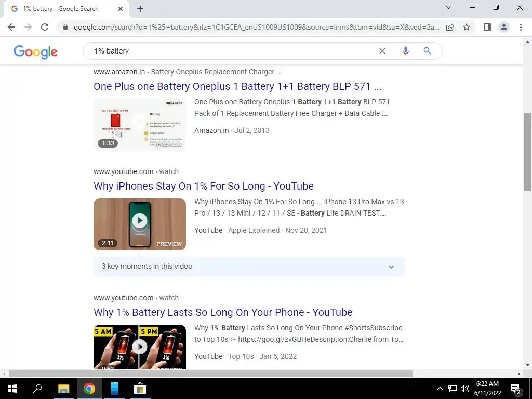Open 'One Plus one Battery Oneplus 1 Battery' result
This screenshot has height=399, width=532.
pyautogui.click(x=237, y=86)
